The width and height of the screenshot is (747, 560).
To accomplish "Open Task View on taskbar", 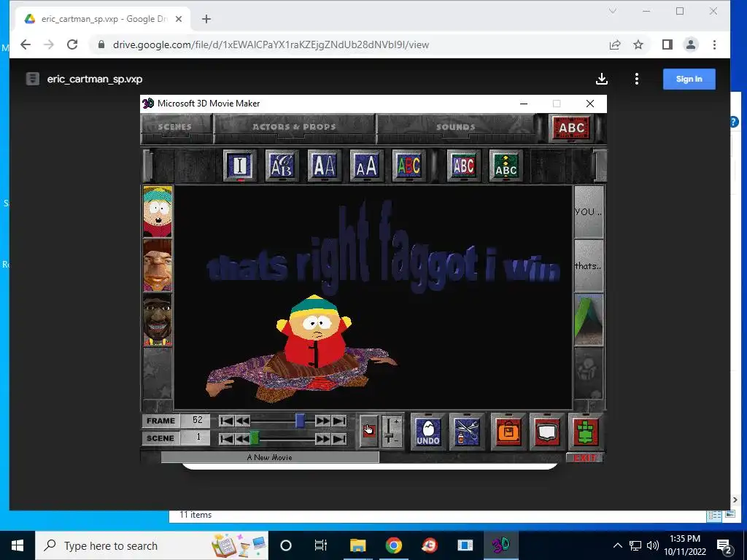I will (321, 545).
